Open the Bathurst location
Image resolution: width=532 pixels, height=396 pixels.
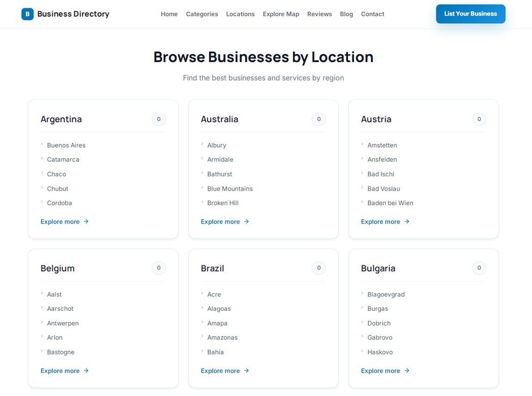pyautogui.click(x=220, y=174)
